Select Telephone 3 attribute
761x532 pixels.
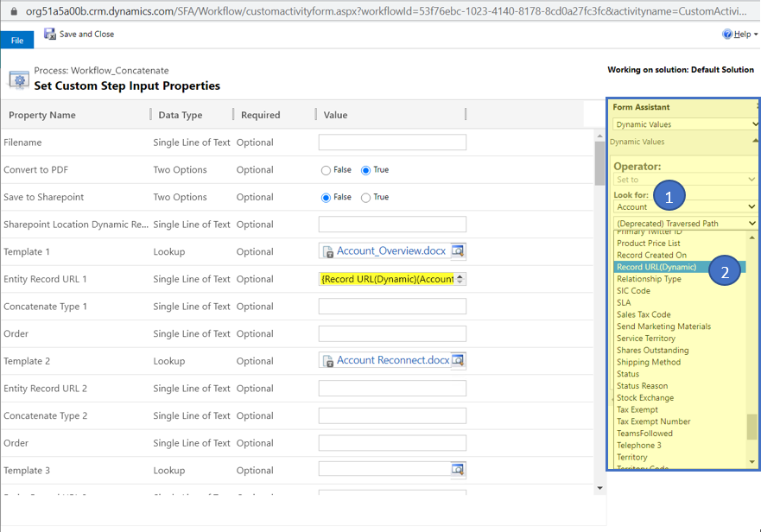point(638,445)
